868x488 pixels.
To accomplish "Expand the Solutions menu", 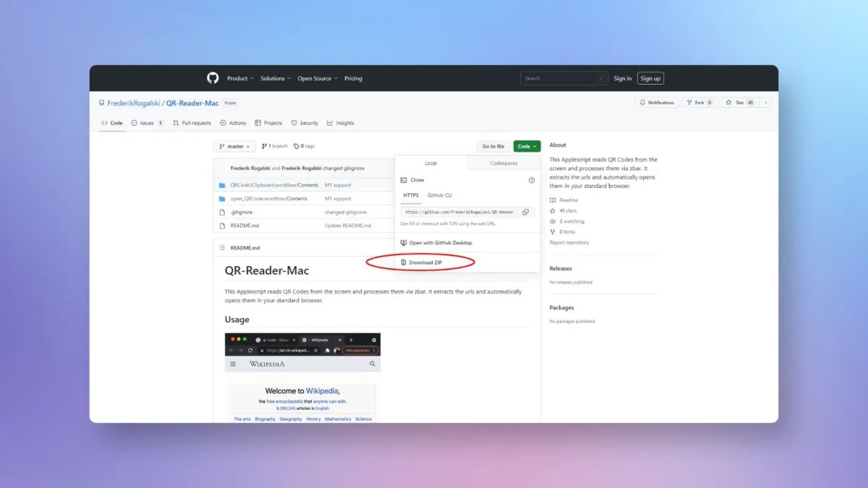I will [276, 78].
